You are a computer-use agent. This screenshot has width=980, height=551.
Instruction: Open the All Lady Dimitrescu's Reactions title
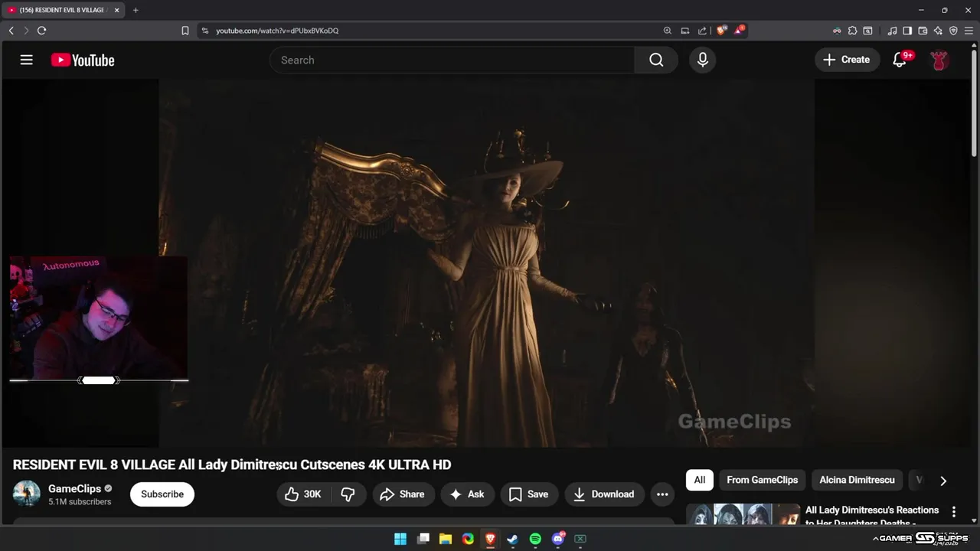(x=872, y=516)
